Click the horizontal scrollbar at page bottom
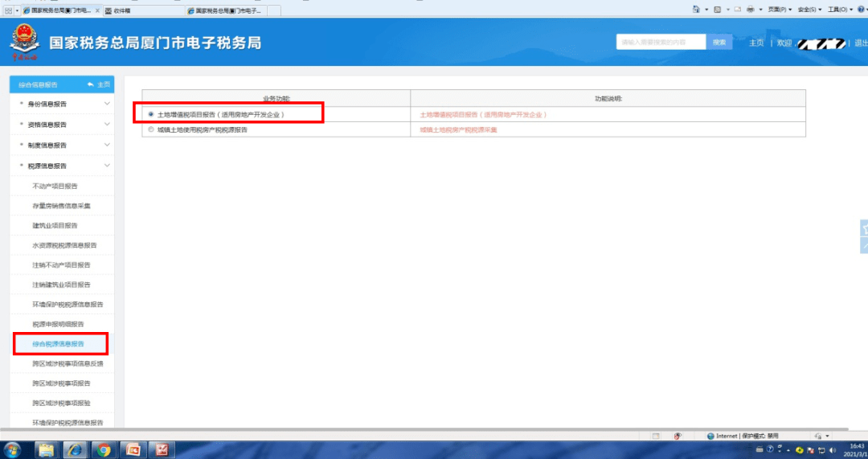The image size is (868, 459). click(x=424, y=429)
